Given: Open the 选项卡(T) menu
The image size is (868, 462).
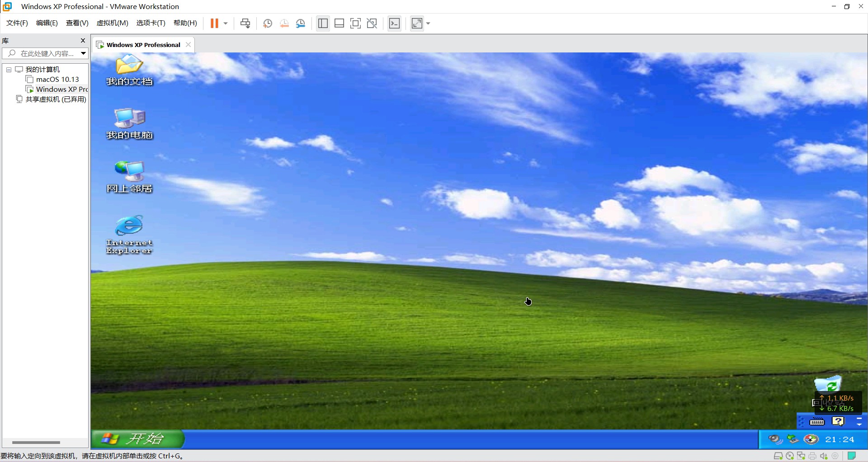Looking at the screenshot, I should (151, 23).
